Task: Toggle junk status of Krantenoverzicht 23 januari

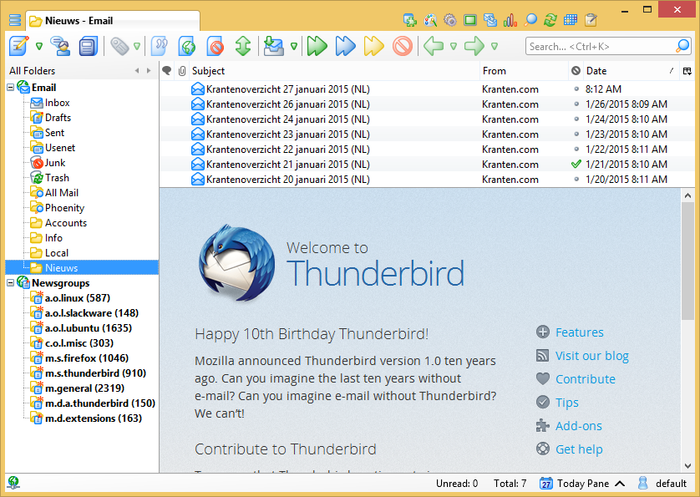Action: 576,134
